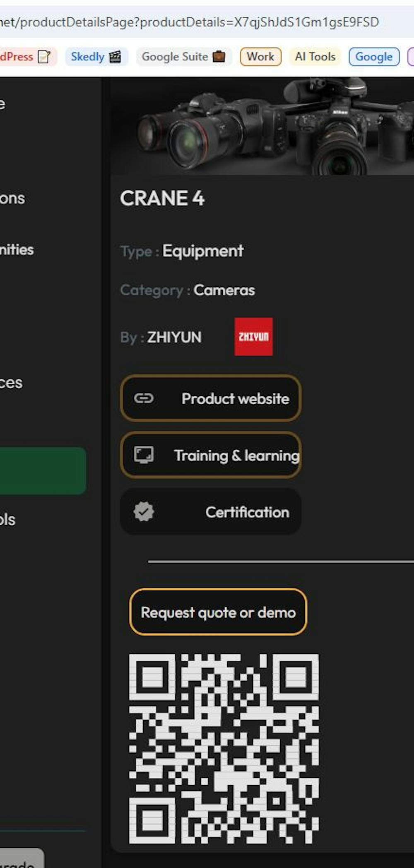
Task: Click the ZHIYUN manufacturer name text
Action: [x=174, y=338]
